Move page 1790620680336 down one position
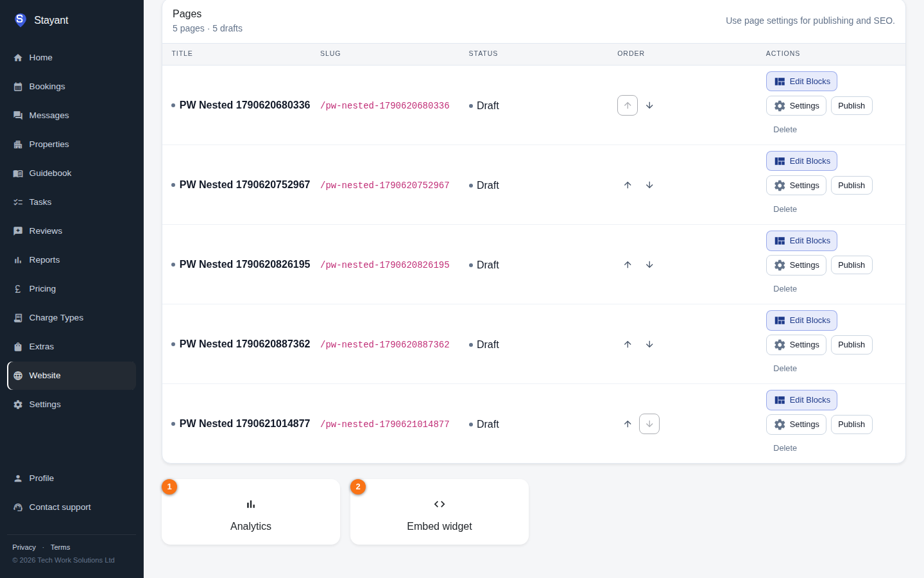 (x=649, y=105)
